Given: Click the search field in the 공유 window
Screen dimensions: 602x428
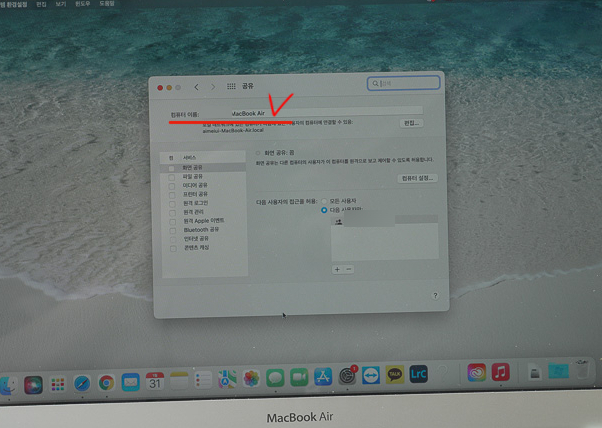Looking at the screenshot, I should pyautogui.click(x=404, y=83).
